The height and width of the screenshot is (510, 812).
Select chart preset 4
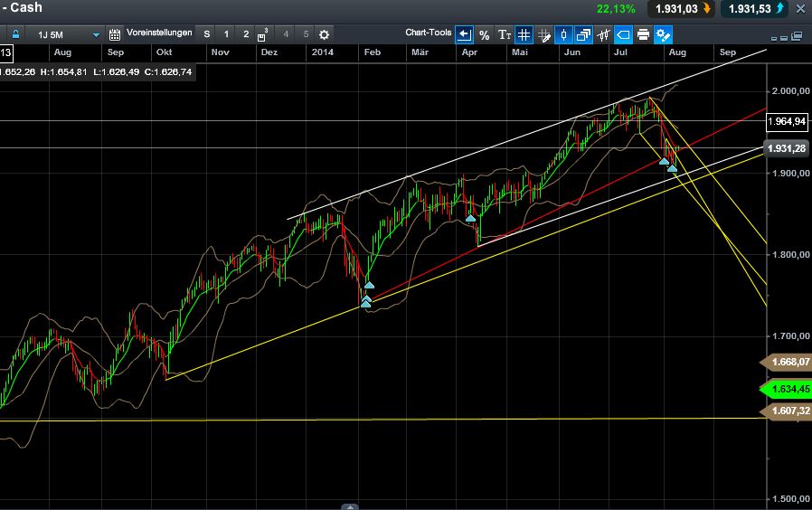286,34
